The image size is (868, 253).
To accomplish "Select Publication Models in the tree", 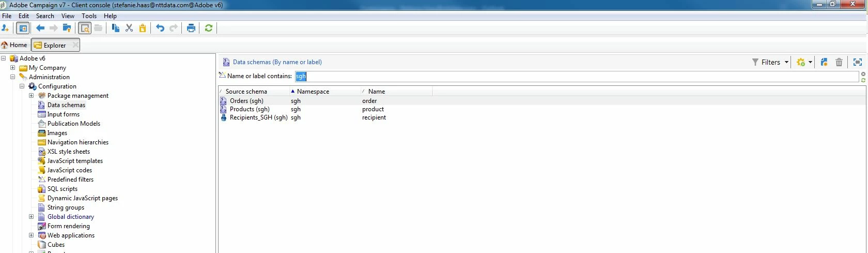I will (74, 124).
